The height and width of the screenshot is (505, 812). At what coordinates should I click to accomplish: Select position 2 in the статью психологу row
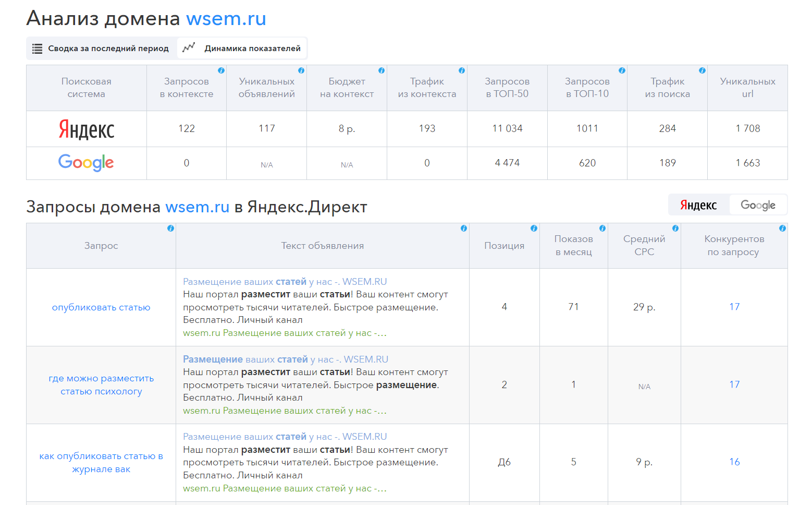click(505, 384)
